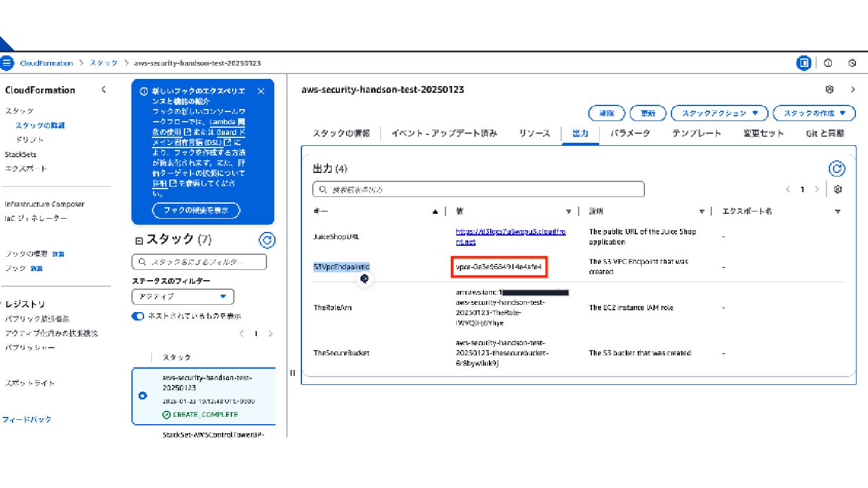This screenshot has height=488, width=868.
Task: Switch to スタックの情報 tab
Action: pos(341,133)
